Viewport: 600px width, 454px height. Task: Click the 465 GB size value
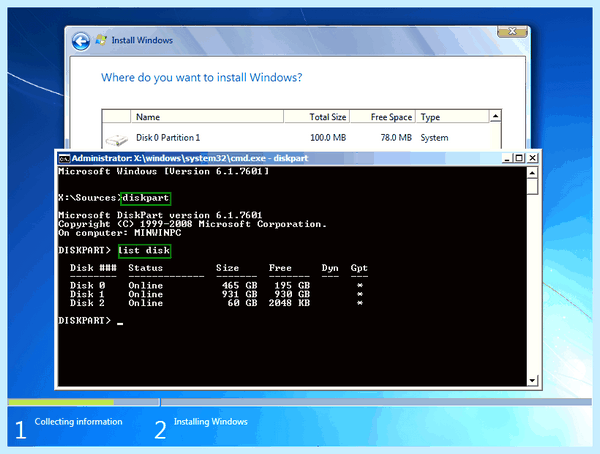(240, 286)
